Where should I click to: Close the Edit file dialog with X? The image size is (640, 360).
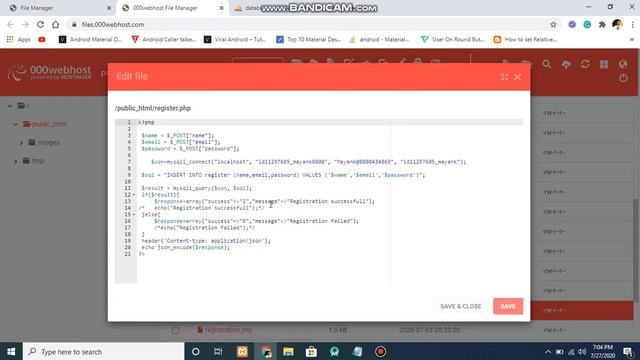click(518, 77)
